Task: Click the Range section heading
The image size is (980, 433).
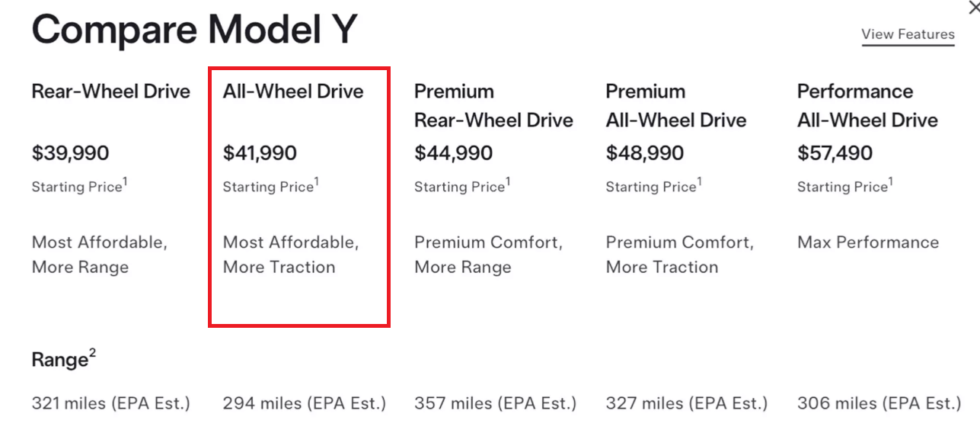Action: point(60,360)
